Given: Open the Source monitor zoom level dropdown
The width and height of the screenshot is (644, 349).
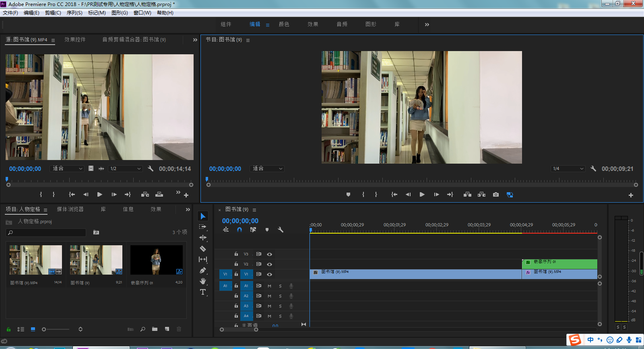Looking at the screenshot, I should point(68,168).
